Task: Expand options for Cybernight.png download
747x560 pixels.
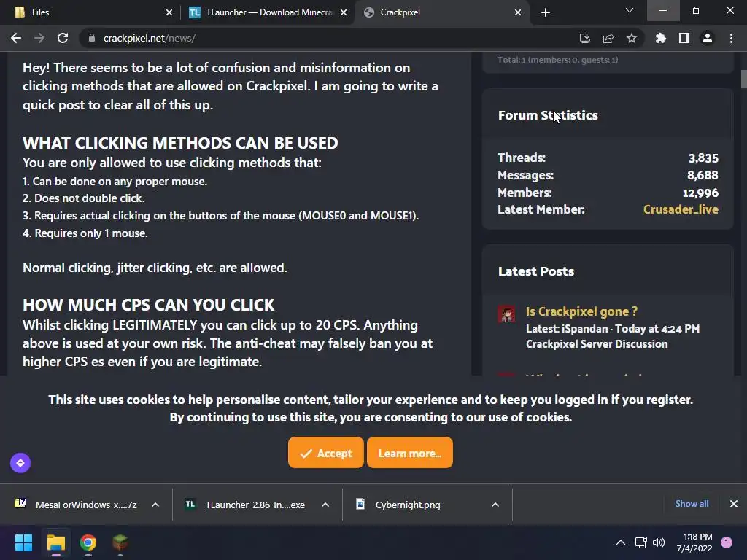Action: point(495,505)
